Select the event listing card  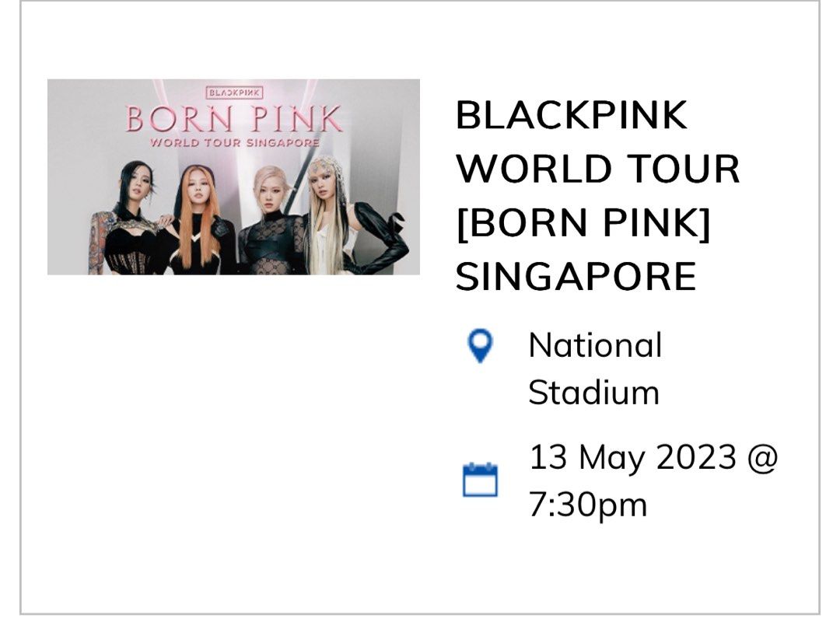[420, 311]
